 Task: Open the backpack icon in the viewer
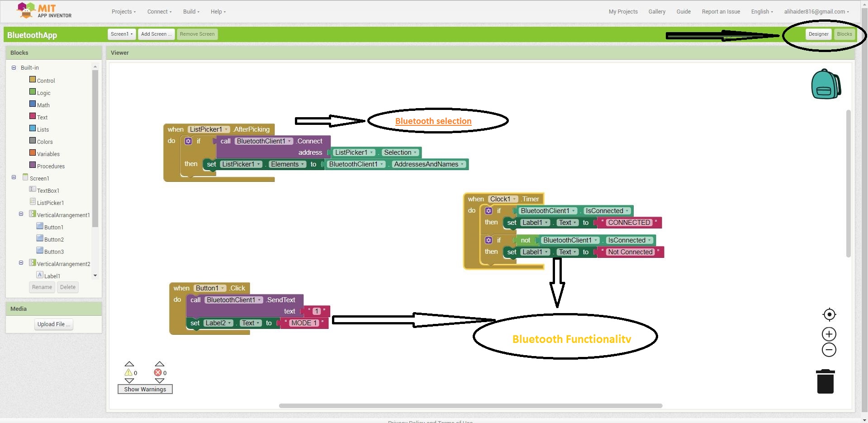(x=826, y=84)
